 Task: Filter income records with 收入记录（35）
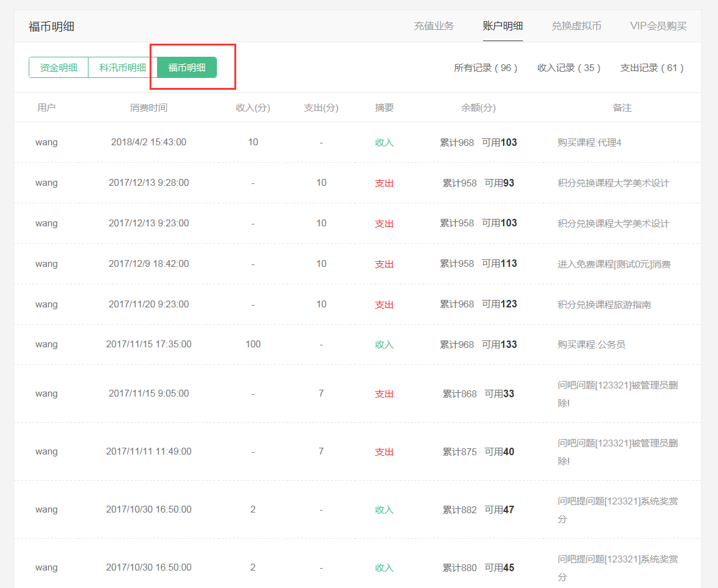click(569, 69)
